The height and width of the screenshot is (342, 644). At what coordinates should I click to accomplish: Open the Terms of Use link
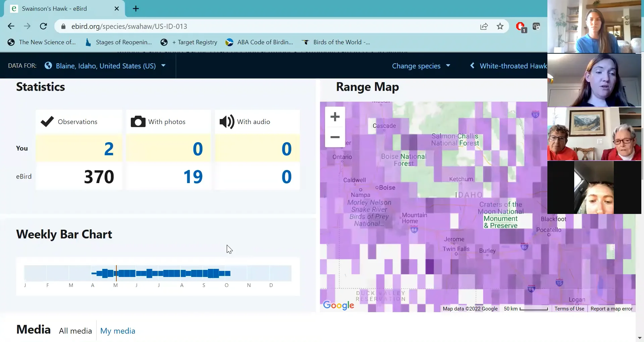(x=569, y=308)
